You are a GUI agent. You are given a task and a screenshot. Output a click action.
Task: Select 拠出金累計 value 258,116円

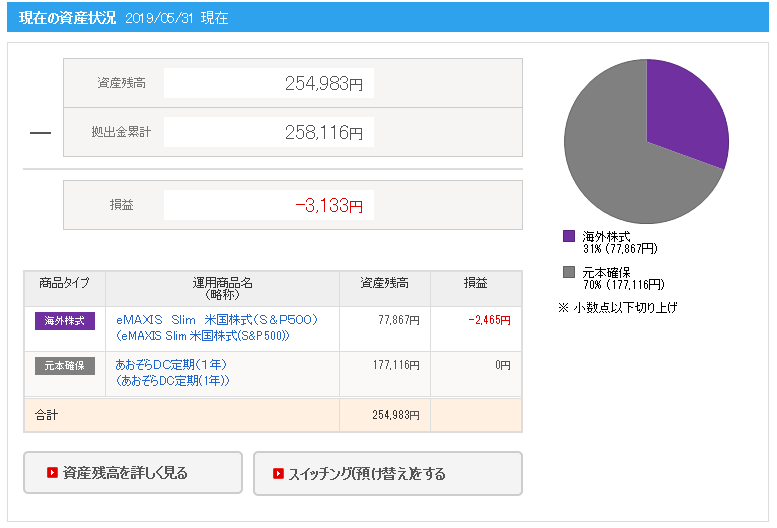coord(324,132)
